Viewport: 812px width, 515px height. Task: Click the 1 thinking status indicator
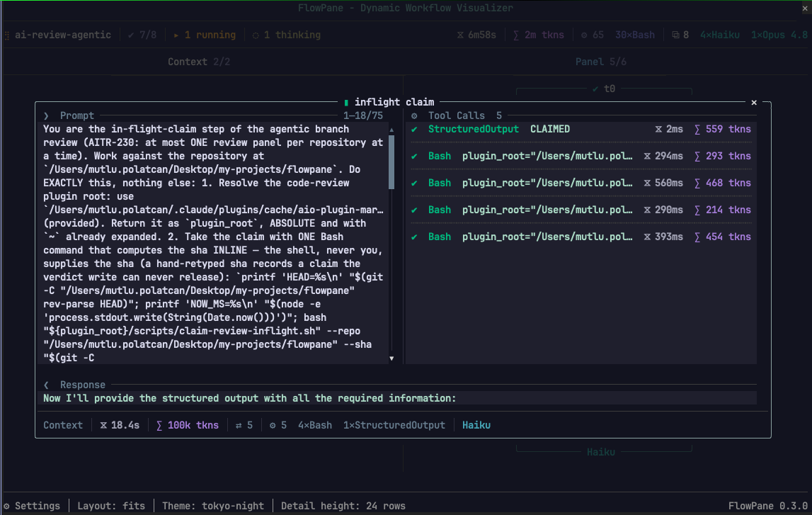pos(287,35)
